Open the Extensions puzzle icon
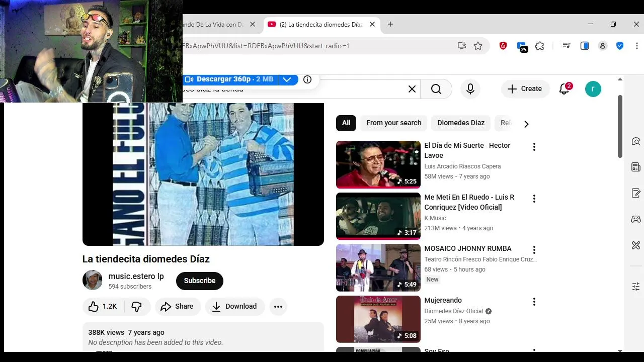This screenshot has width=644, height=362. [540, 46]
